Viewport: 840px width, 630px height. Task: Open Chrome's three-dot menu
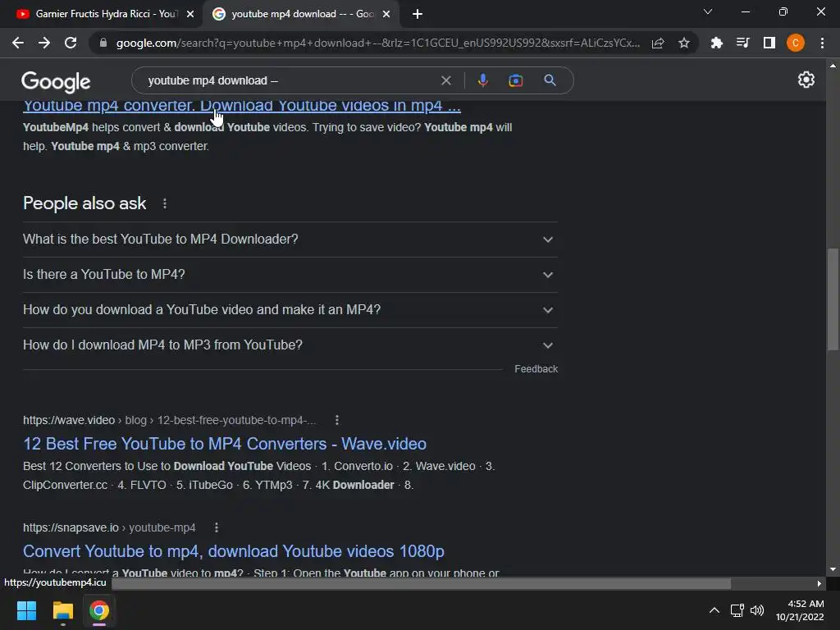(x=822, y=43)
